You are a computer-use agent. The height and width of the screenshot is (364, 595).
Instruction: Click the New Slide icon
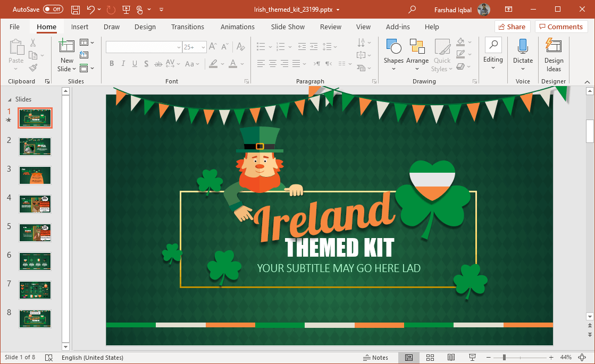66,47
